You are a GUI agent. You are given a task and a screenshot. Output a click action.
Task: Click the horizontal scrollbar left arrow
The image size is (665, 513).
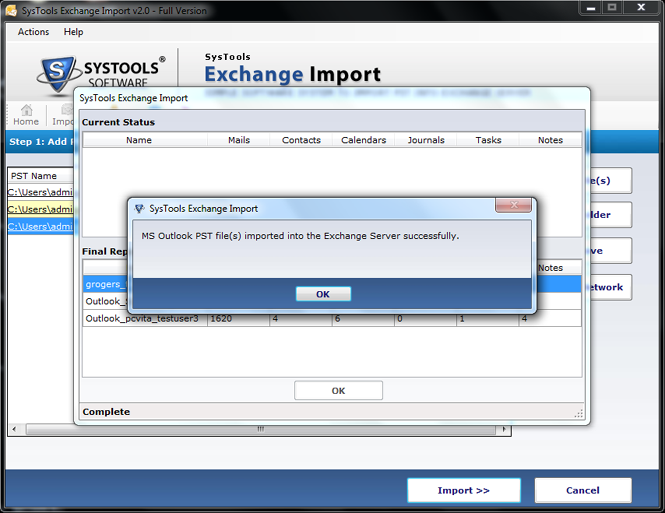[14, 429]
